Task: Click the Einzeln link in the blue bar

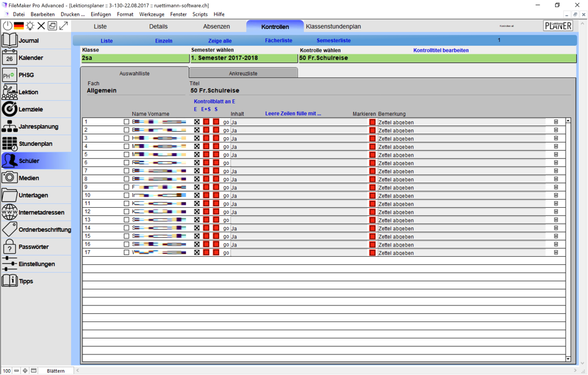Action: pyautogui.click(x=164, y=41)
